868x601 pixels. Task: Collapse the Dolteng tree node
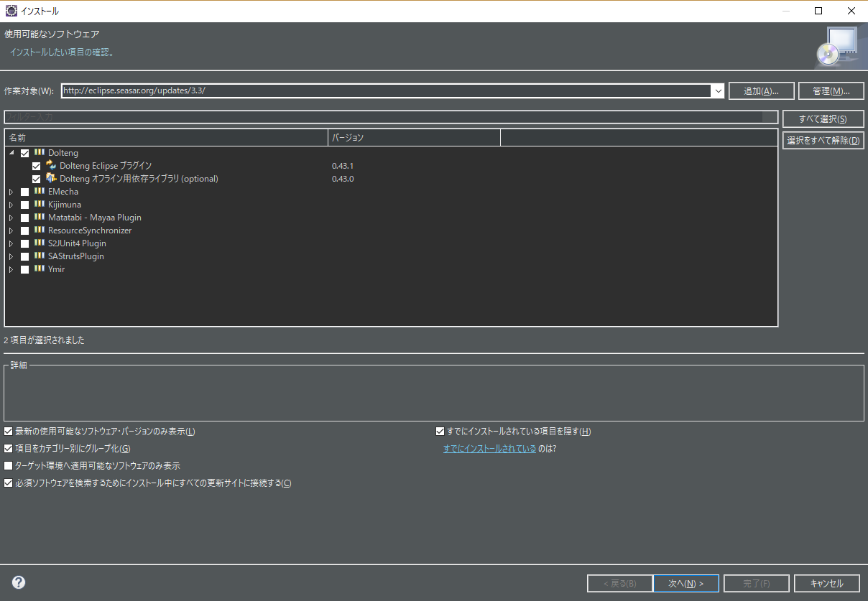click(11, 153)
